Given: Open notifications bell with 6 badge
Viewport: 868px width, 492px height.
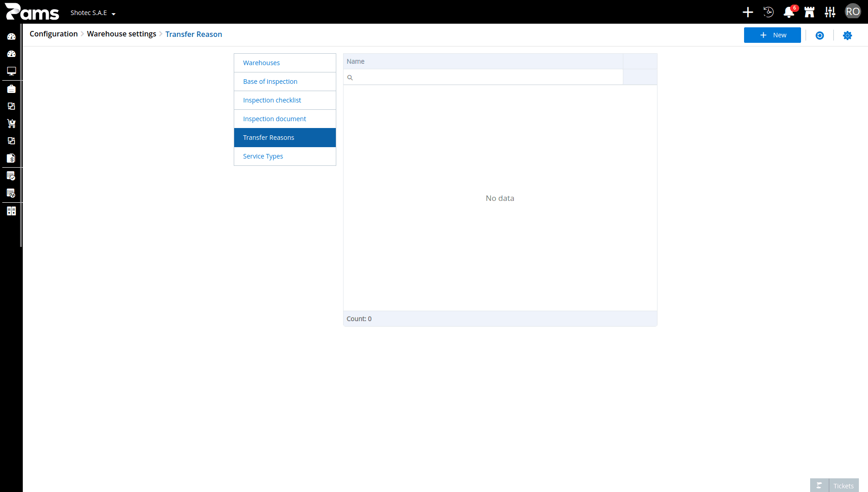Looking at the screenshot, I should tap(789, 12).
